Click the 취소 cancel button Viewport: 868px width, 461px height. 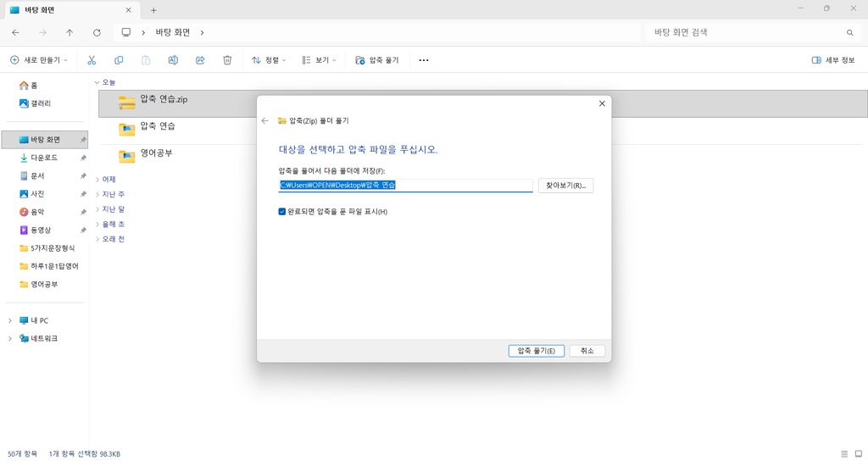pyautogui.click(x=587, y=351)
